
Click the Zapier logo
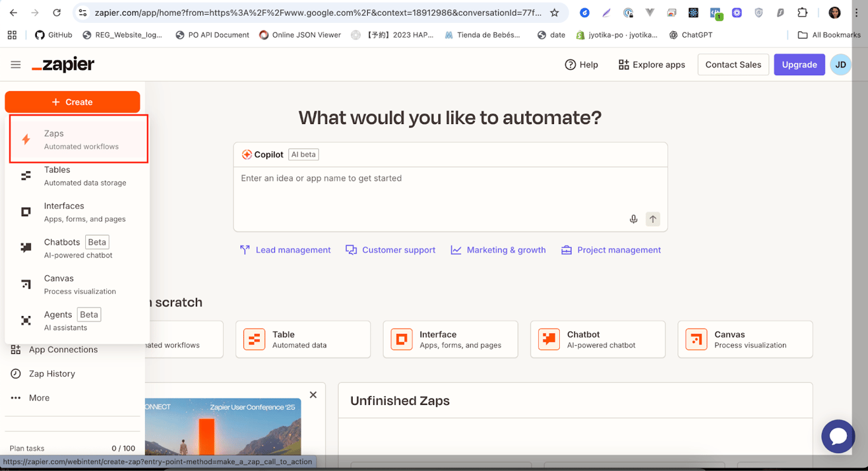click(63, 64)
